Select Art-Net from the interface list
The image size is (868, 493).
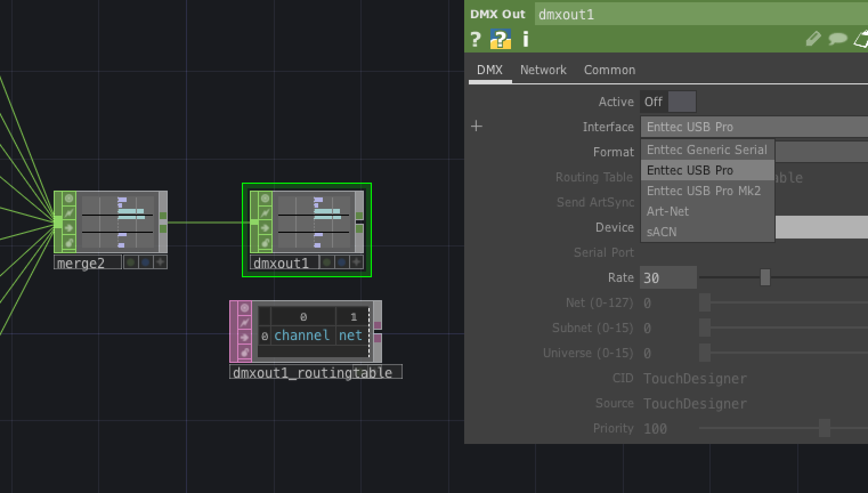[668, 211]
